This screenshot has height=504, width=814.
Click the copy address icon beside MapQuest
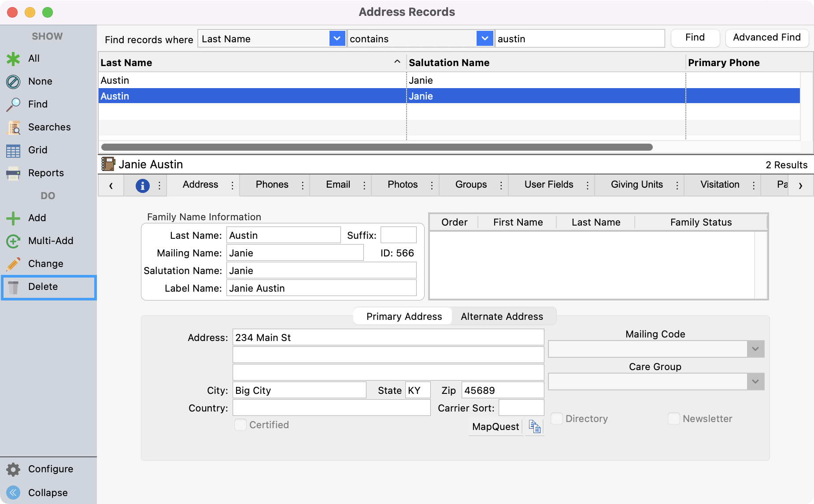pyautogui.click(x=534, y=426)
